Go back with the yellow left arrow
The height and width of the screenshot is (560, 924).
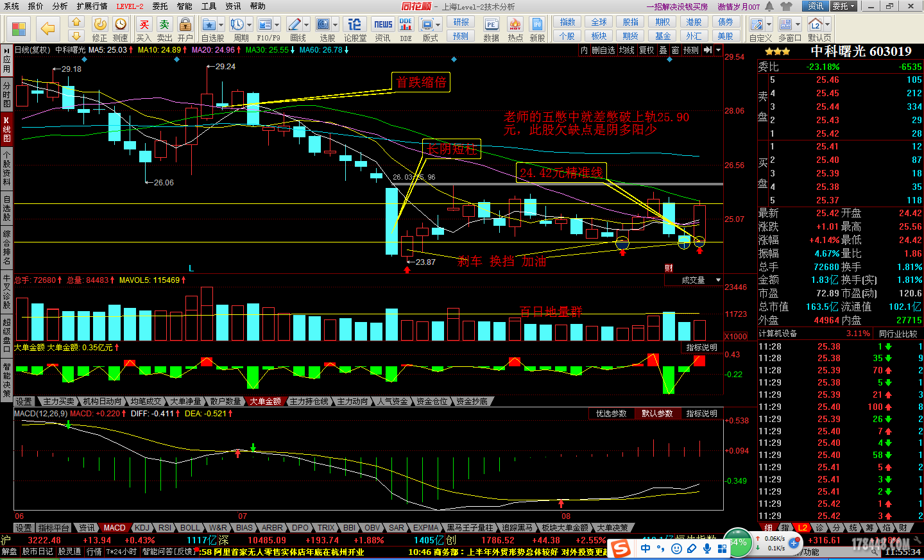coord(47,29)
